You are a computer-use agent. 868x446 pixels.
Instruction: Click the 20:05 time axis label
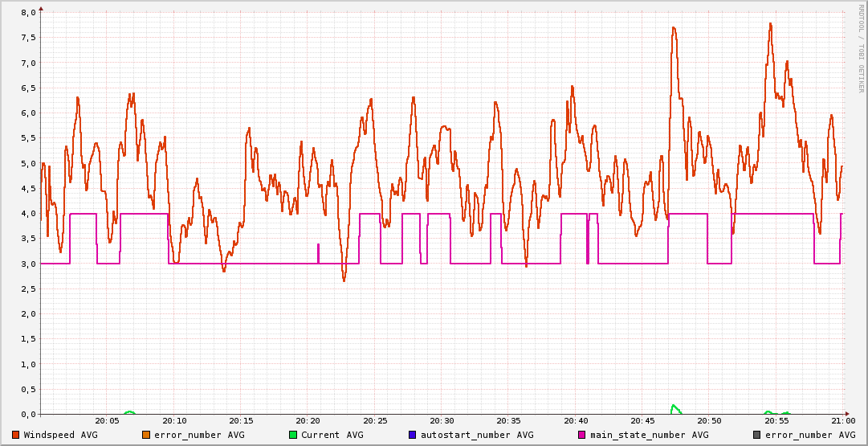[x=107, y=421]
